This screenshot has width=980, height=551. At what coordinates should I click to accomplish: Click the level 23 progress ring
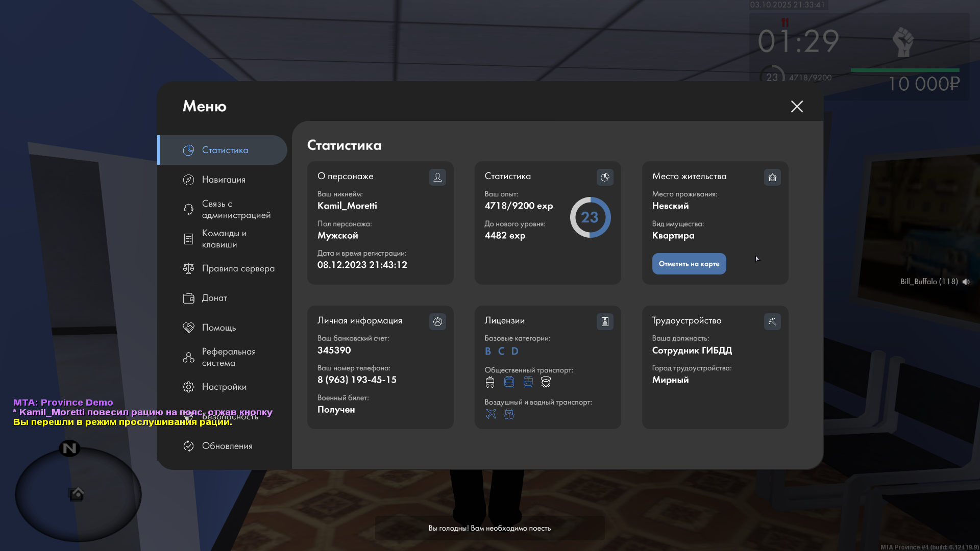click(x=590, y=217)
